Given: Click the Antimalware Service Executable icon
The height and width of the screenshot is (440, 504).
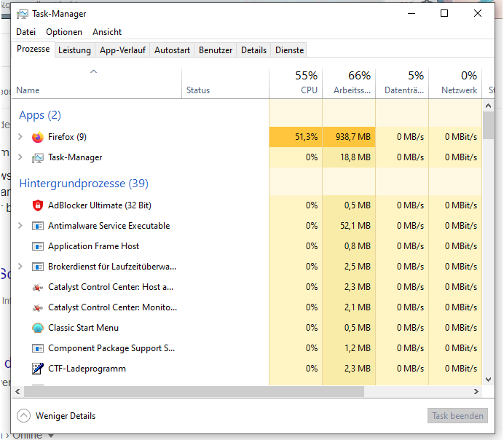Looking at the screenshot, I should coord(38,226).
